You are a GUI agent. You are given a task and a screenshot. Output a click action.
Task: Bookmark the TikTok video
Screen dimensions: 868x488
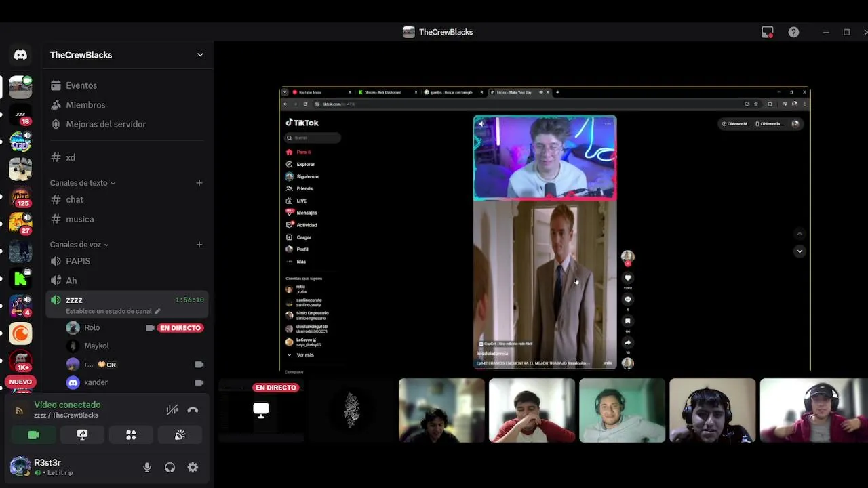pyautogui.click(x=627, y=321)
